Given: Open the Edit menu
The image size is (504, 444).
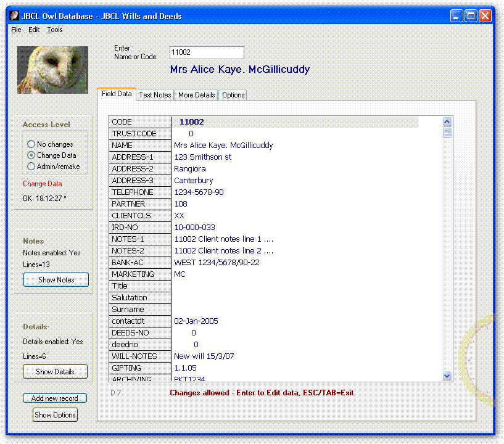Looking at the screenshot, I should (x=34, y=30).
